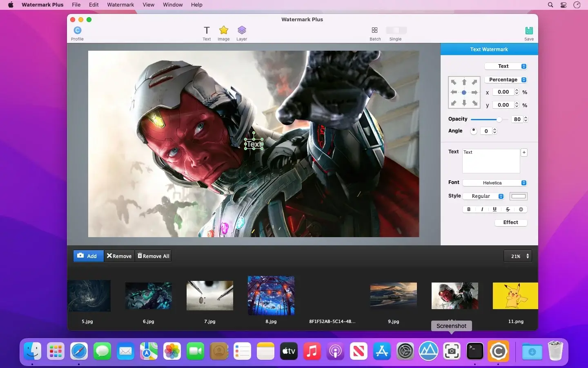Toggle italic text style
This screenshot has width=588, height=368.
click(482, 209)
